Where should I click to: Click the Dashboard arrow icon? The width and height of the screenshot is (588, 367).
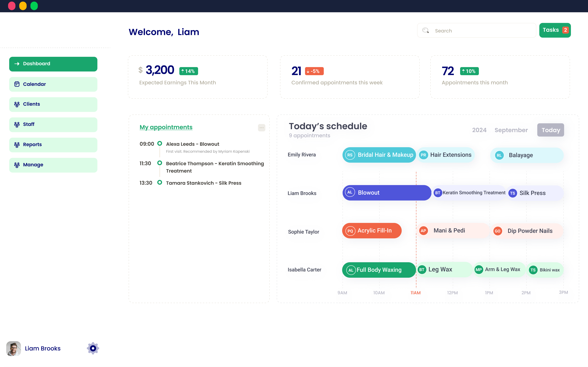click(x=17, y=64)
